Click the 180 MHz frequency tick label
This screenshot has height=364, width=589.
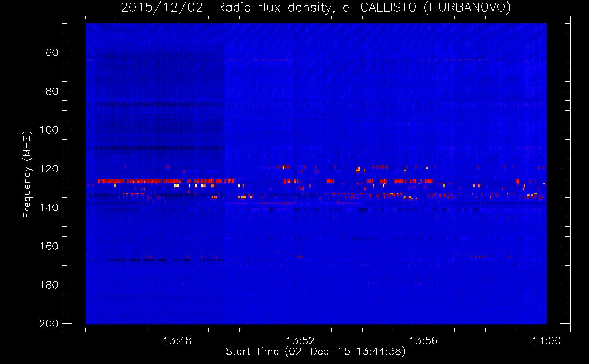[49, 285]
